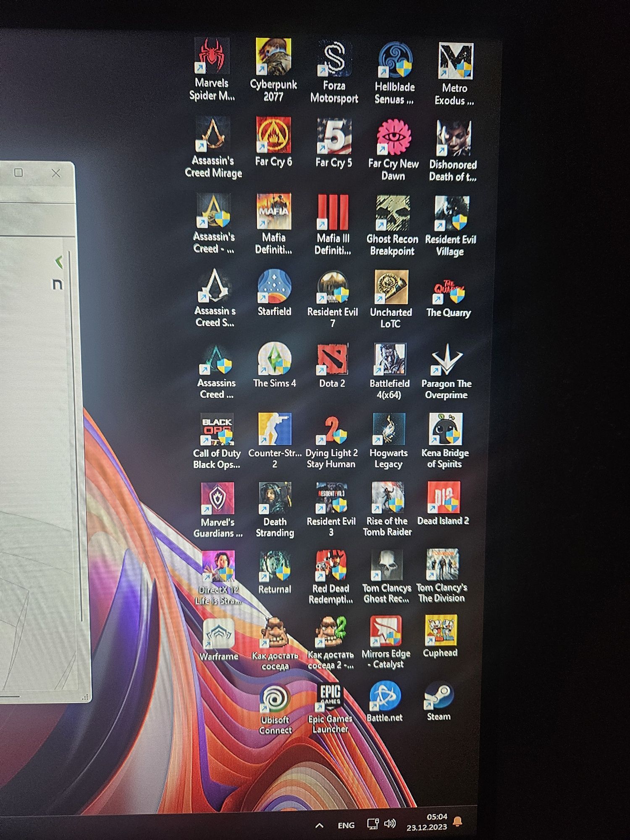Switch the ENG input language indicator

(346, 825)
